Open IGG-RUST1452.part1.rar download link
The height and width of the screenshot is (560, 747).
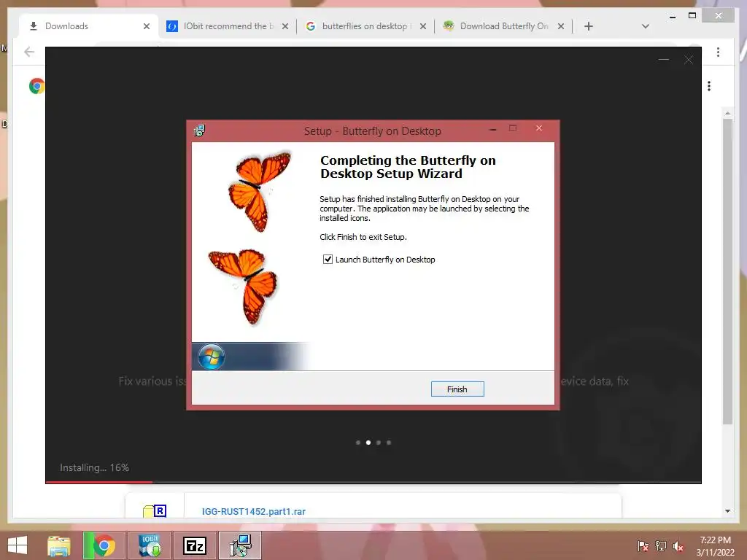(x=253, y=511)
